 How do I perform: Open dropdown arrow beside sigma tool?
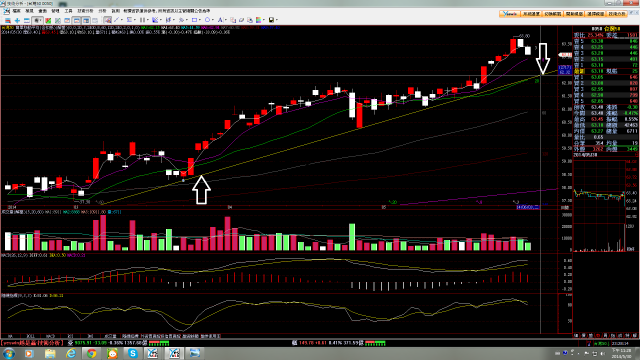click(x=135, y=20)
